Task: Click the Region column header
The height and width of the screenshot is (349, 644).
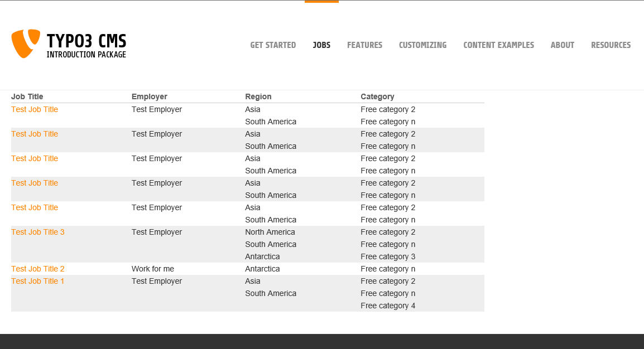Action: 258,97
